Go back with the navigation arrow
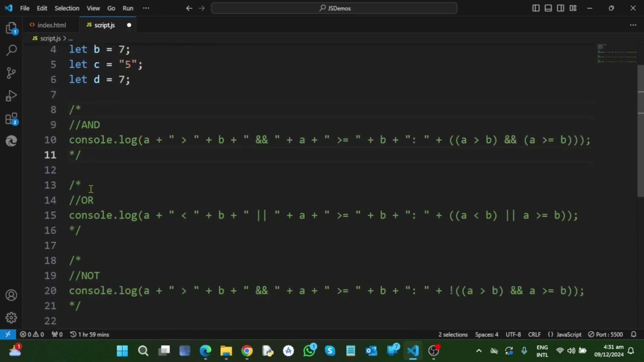Viewport: 644px width, 362px height. pos(189,8)
